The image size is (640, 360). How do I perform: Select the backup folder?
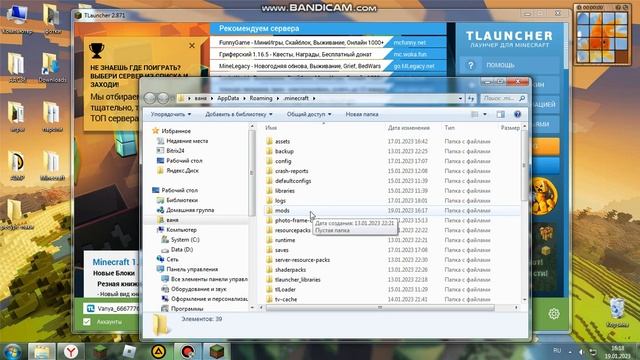pos(284,151)
